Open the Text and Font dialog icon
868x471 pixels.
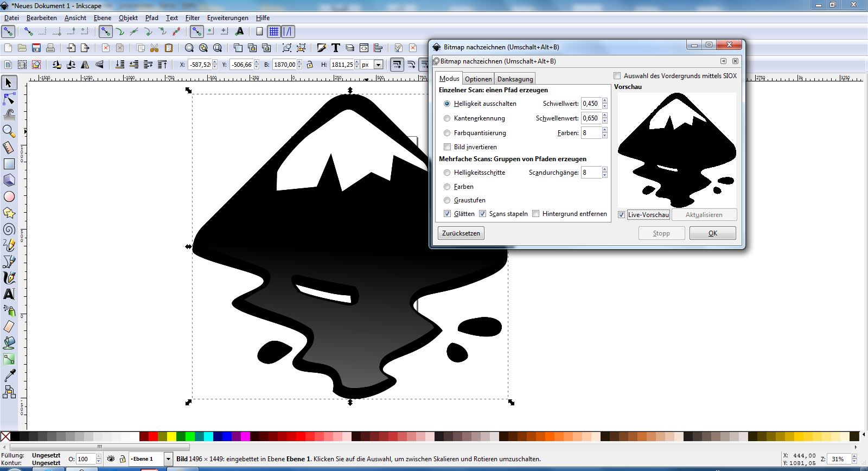point(336,48)
